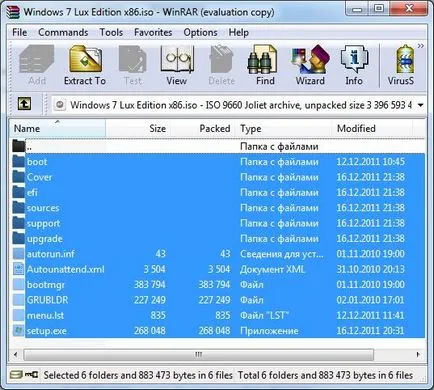
Task: Click the Cover folder icon
Action: click(x=19, y=177)
